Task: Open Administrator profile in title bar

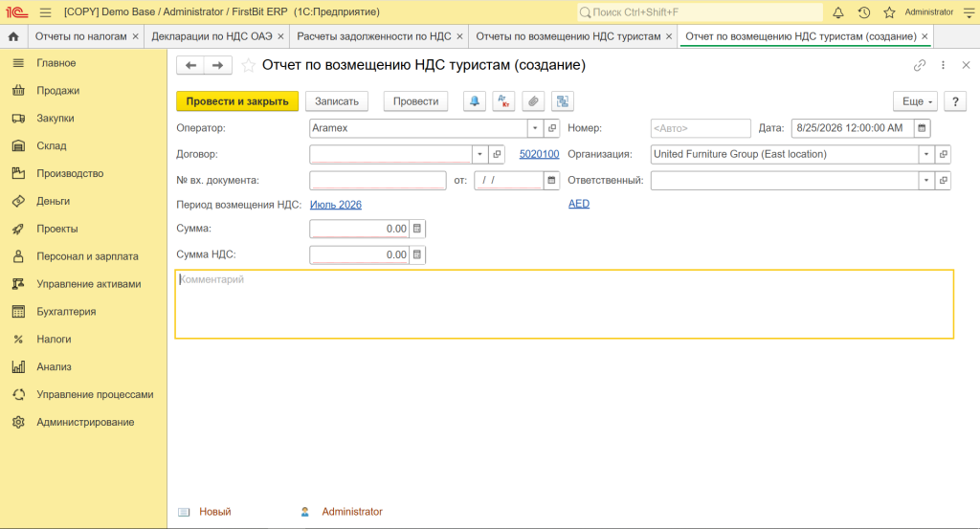Action: pos(929,11)
